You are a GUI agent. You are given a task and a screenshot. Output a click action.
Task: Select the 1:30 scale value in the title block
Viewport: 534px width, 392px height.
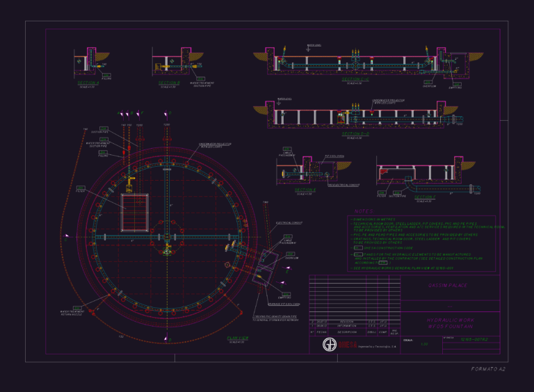point(424,344)
